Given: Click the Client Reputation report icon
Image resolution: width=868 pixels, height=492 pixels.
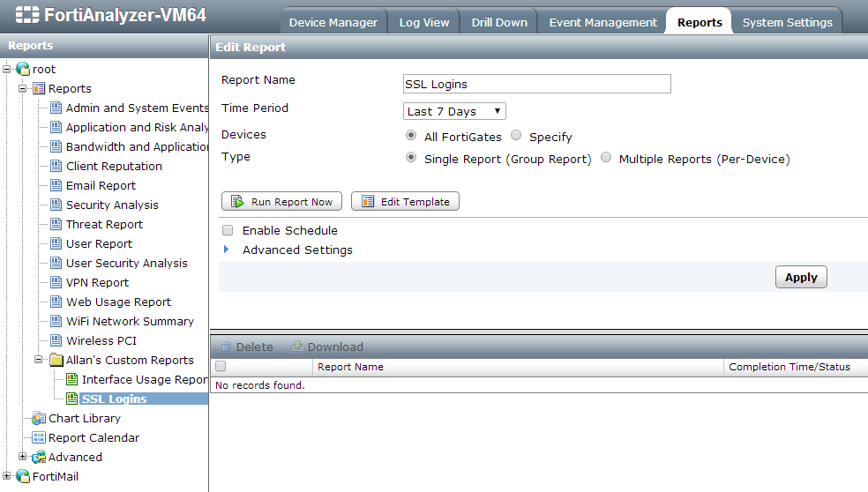Looking at the screenshot, I should pyautogui.click(x=56, y=166).
